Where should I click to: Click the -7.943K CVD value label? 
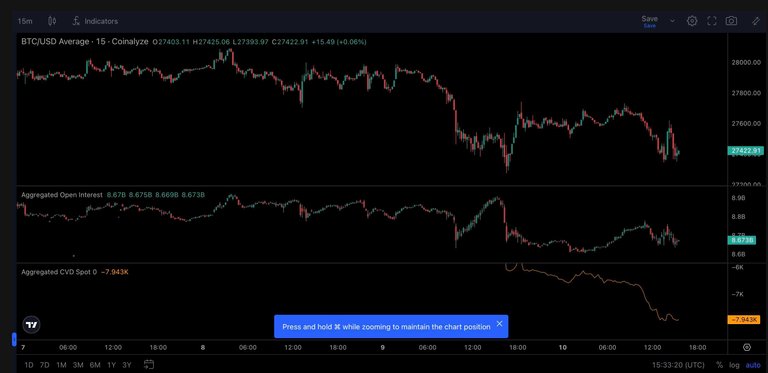(744, 320)
